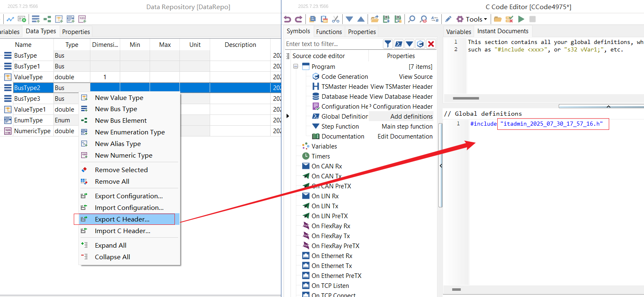
Task: Click Collapse All in context menu
Action: pyautogui.click(x=129, y=257)
